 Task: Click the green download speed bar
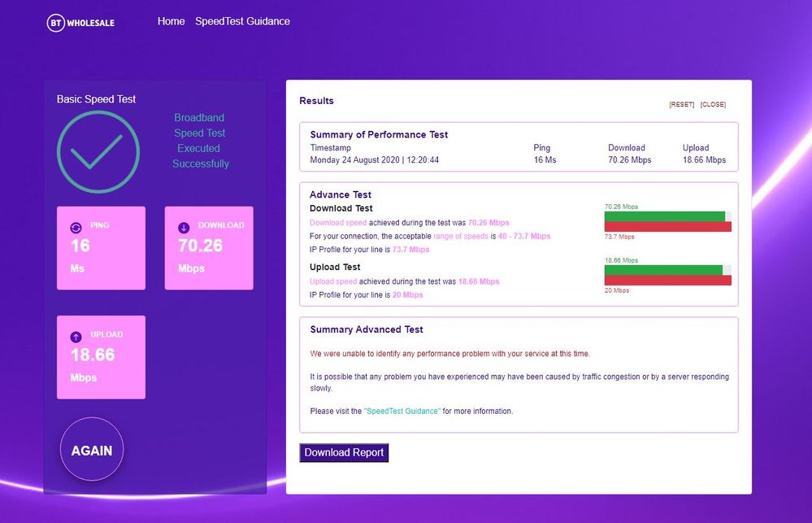click(x=664, y=216)
